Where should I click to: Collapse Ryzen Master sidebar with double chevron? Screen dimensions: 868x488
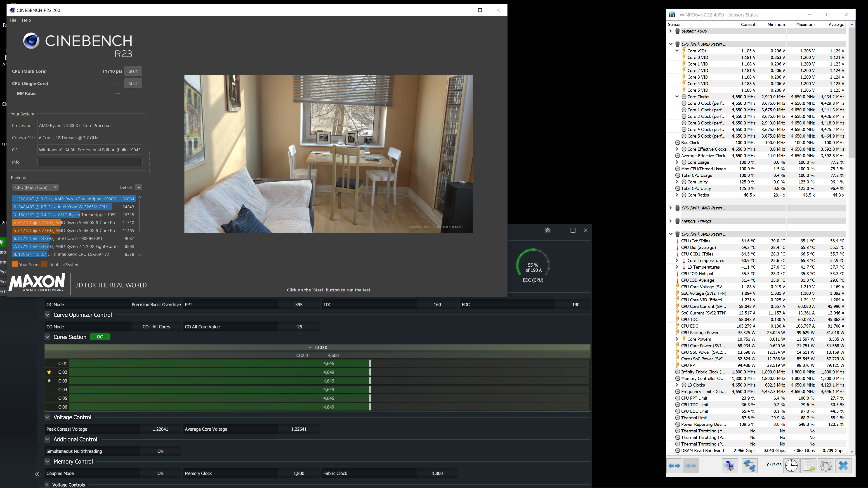[37, 474]
